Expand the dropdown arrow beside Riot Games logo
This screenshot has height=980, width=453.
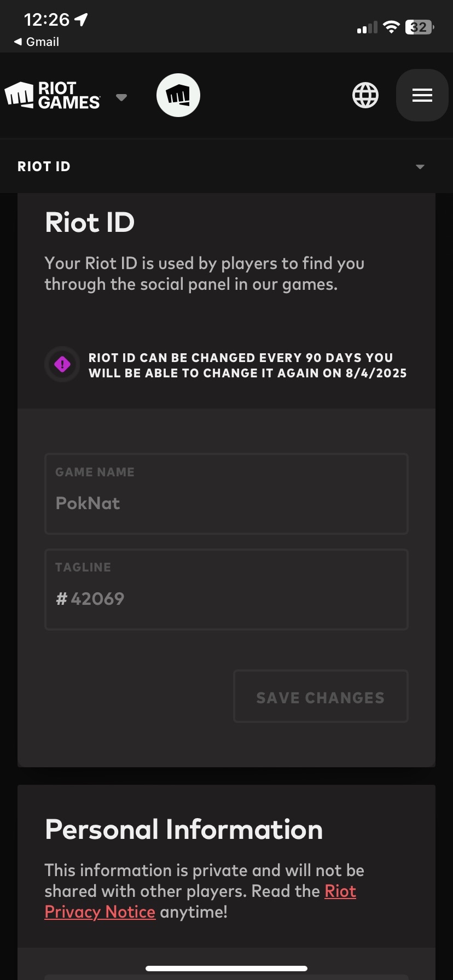coord(121,97)
